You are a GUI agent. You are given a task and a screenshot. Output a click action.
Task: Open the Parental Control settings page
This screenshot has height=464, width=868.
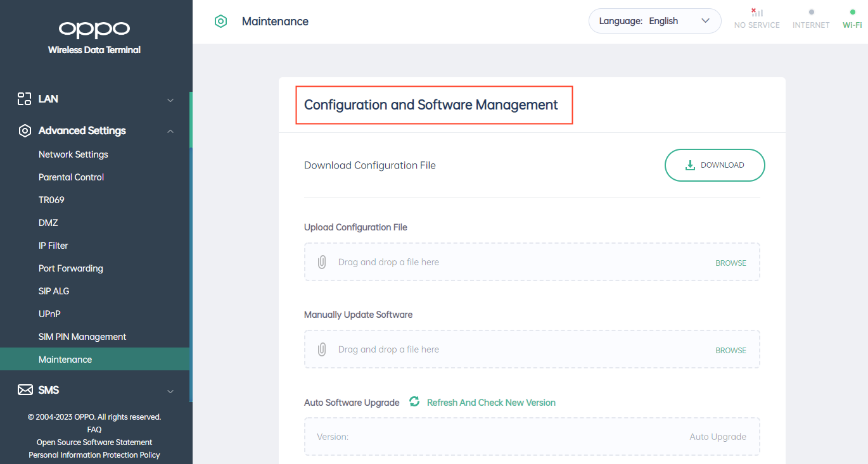(x=71, y=177)
